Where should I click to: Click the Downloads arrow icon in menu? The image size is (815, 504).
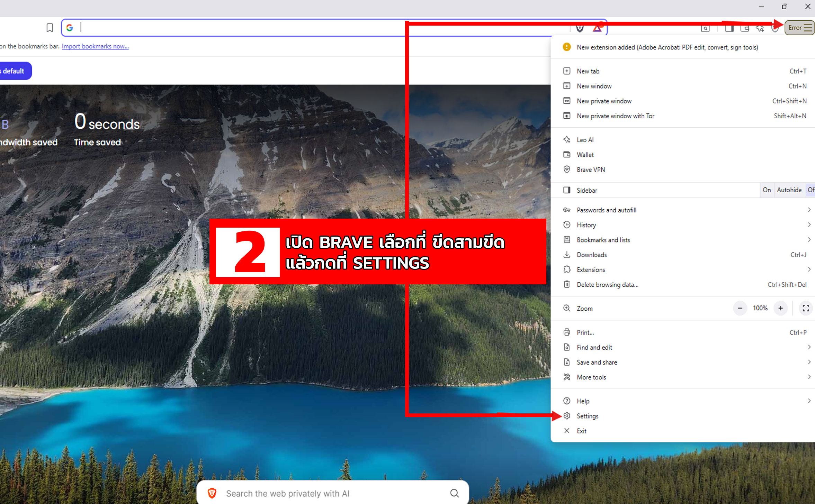[567, 255]
